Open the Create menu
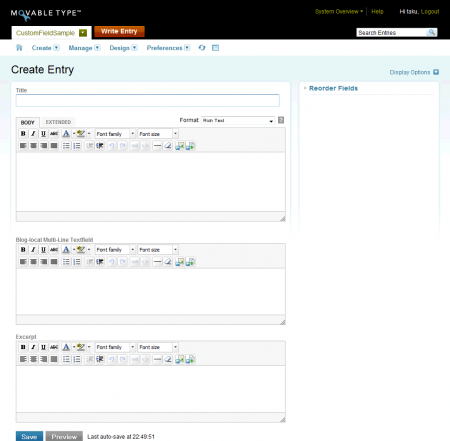The image size is (450, 441). click(46, 48)
